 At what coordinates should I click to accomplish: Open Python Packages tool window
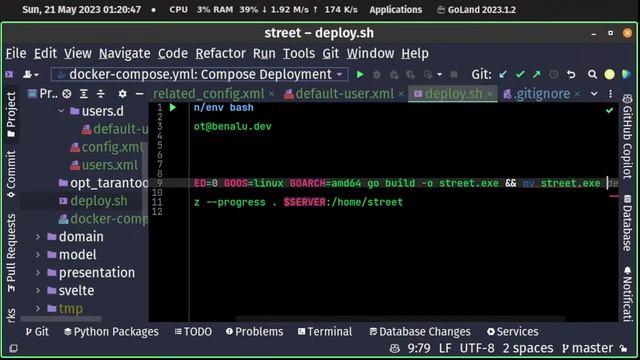tap(111, 332)
